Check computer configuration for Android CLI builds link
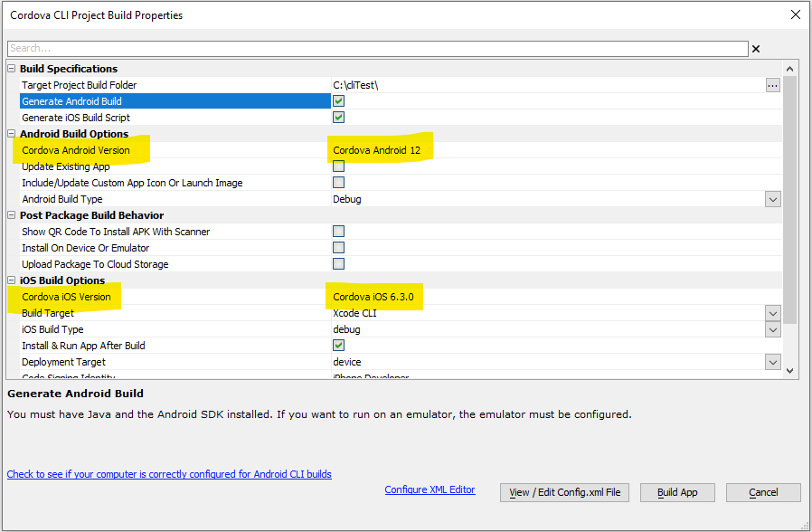812x532 pixels. pyautogui.click(x=169, y=474)
